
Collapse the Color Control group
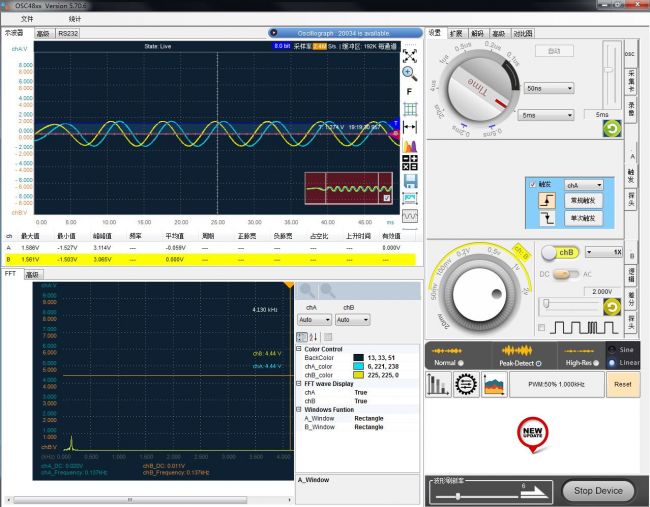coord(299,349)
